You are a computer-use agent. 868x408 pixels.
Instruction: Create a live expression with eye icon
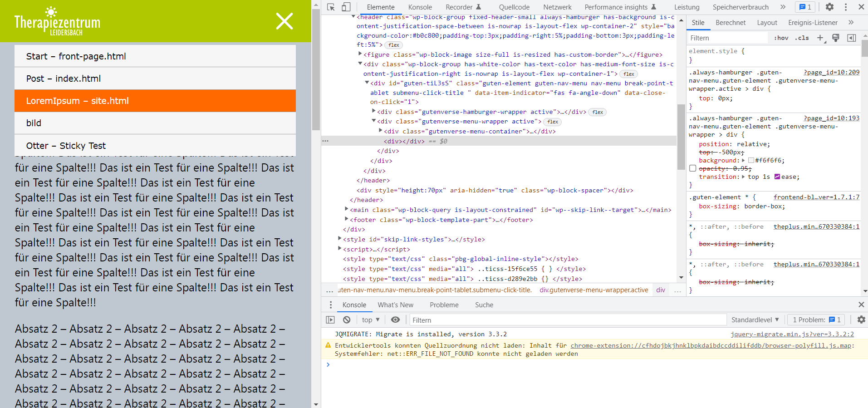coord(395,320)
